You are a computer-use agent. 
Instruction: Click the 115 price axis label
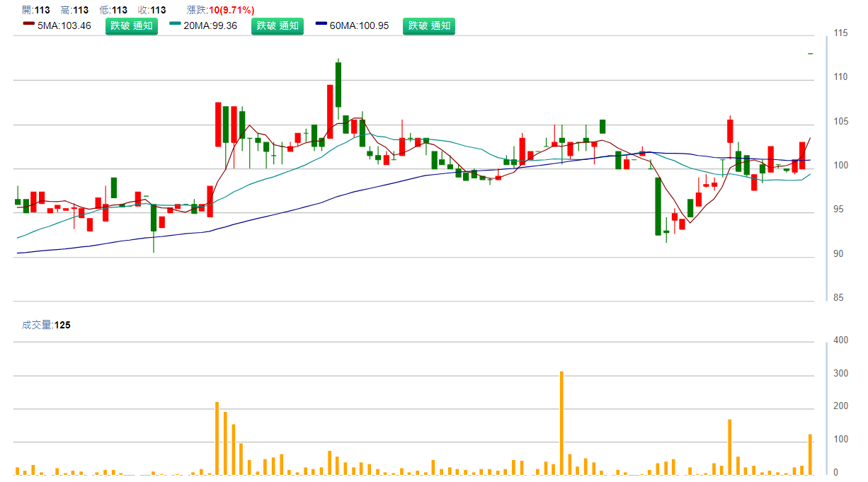[x=841, y=33]
